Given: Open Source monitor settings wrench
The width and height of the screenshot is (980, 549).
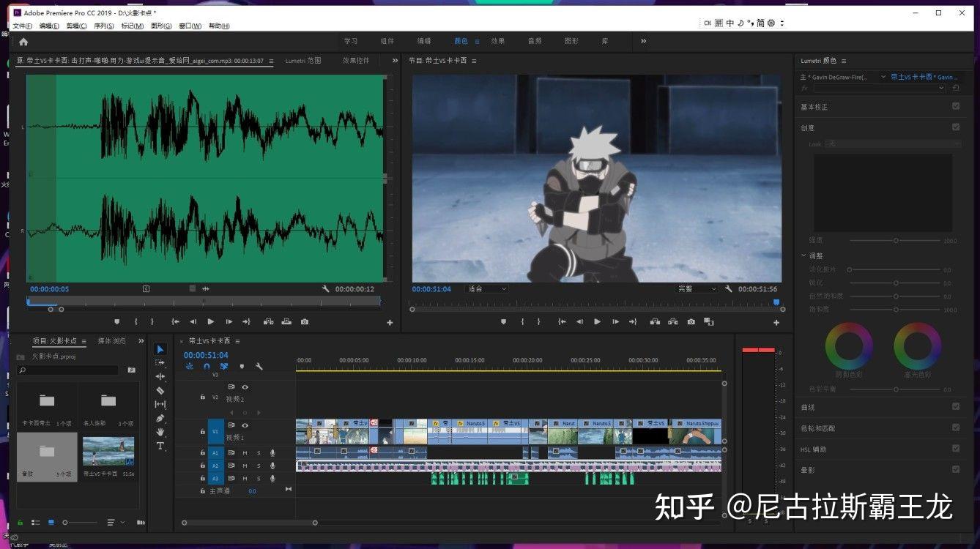Looking at the screenshot, I should [326, 289].
